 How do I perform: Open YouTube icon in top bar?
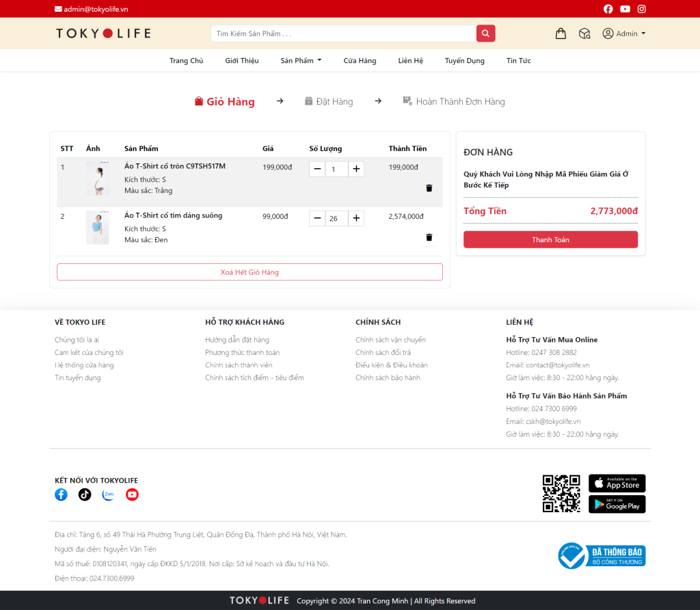pos(625,9)
